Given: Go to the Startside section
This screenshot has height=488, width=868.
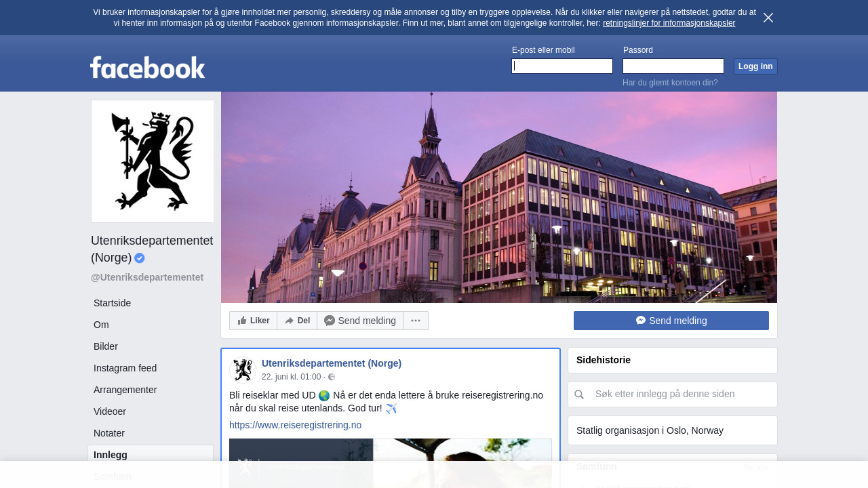Looking at the screenshot, I should pyautogui.click(x=113, y=303).
